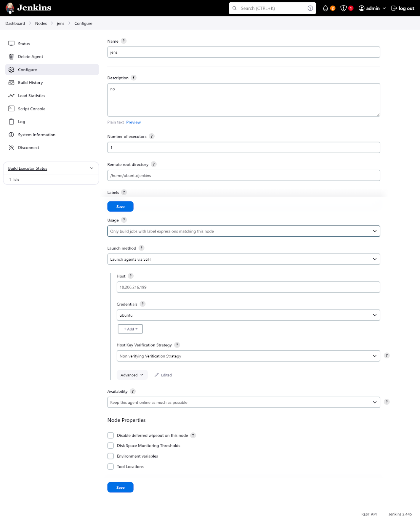Open the Host Key Verification Strategy dropdown
This screenshot has width=420, height=524.
248,356
